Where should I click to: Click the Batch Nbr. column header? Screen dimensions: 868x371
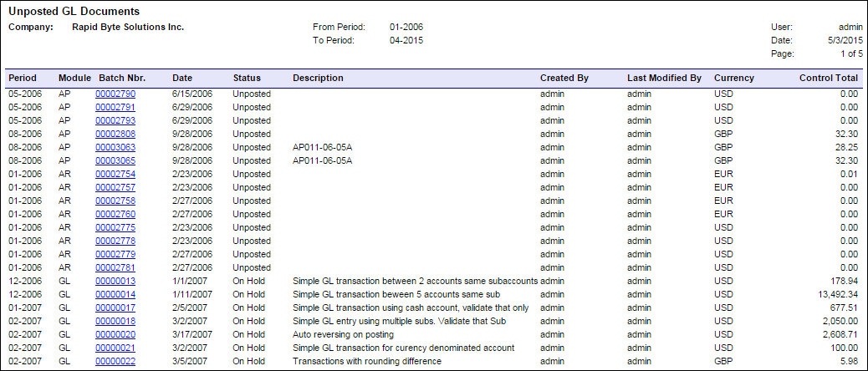122,79
